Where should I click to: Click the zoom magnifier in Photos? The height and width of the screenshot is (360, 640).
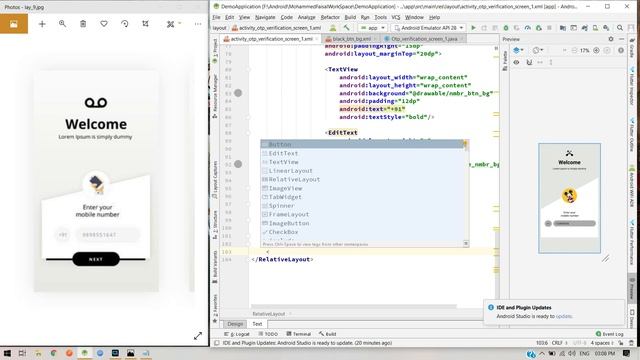coord(62,24)
